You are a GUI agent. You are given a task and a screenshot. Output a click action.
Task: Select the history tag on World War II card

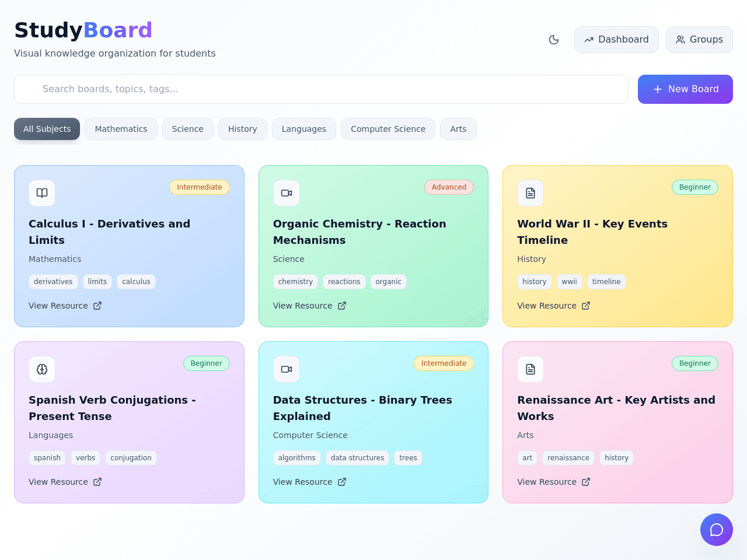[535, 282]
